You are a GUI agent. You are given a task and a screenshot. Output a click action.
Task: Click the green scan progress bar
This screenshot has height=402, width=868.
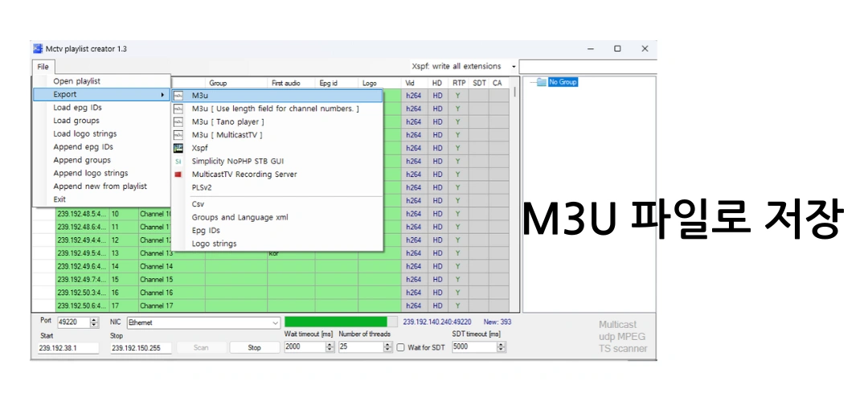(x=341, y=322)
